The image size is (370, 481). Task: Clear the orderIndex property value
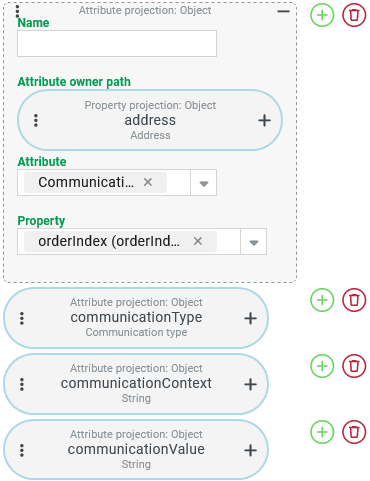(198, 241)
